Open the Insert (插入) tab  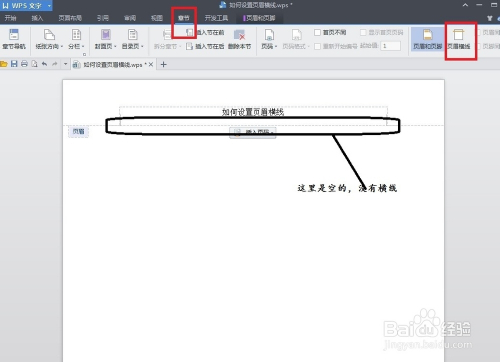(37, 18)
